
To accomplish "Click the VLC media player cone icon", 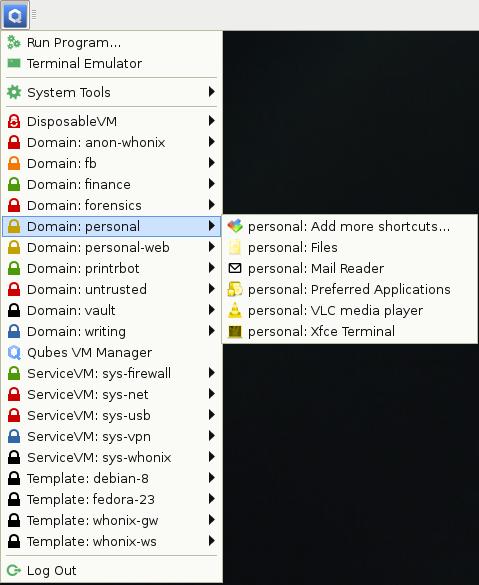I will pos(235,310).
